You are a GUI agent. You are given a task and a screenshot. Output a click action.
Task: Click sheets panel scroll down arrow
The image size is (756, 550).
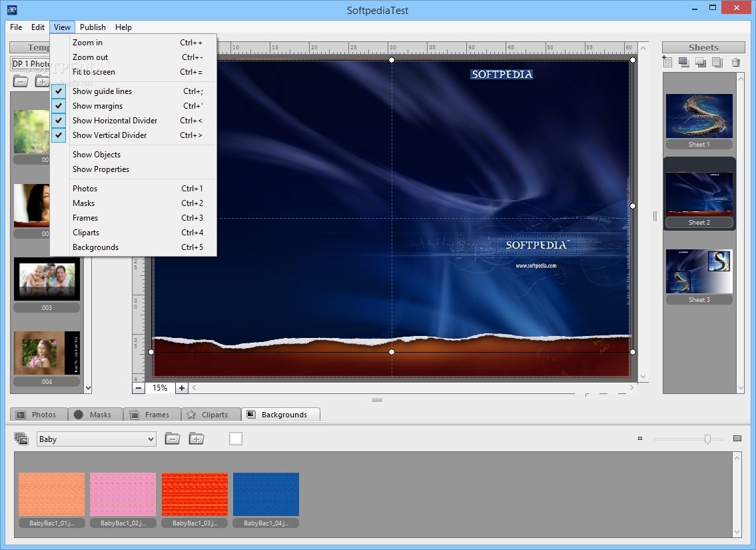pyautogui.click(x=741, y=388)
